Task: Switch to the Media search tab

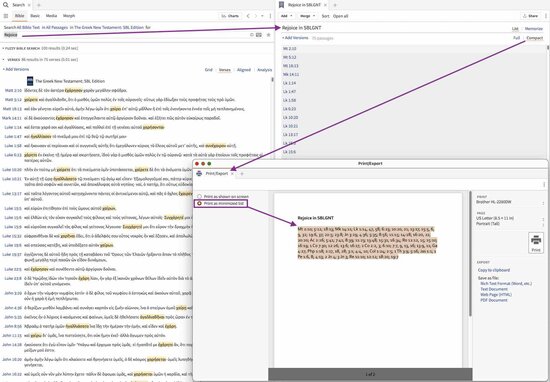Action: pyautogui.click(x=51, y=16)
